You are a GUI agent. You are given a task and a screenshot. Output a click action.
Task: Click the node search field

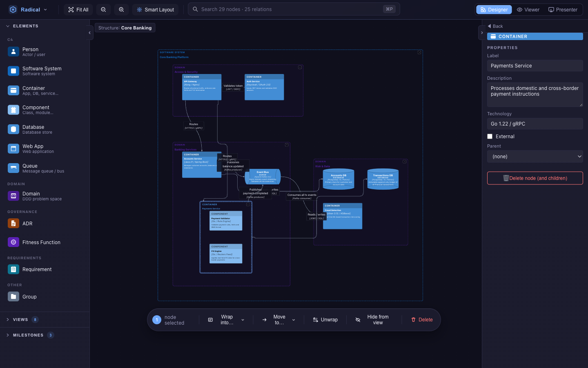[294, 9]
